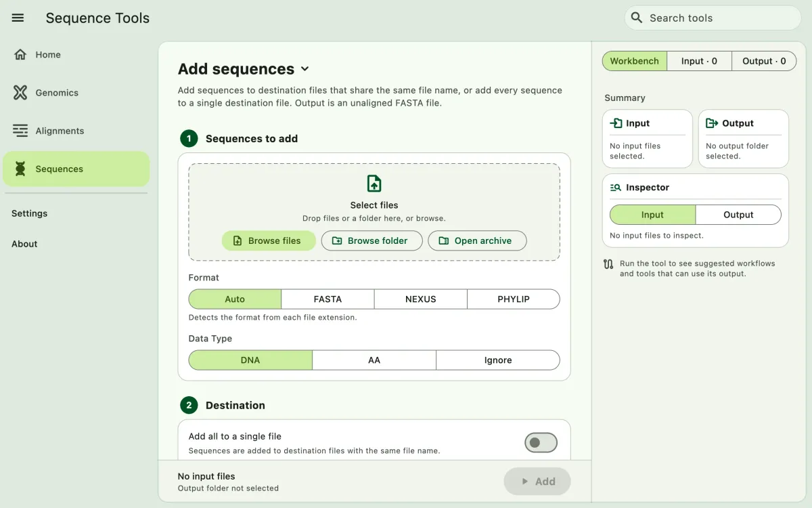Click the Sequences DNA icon

[x=20, y=169]
